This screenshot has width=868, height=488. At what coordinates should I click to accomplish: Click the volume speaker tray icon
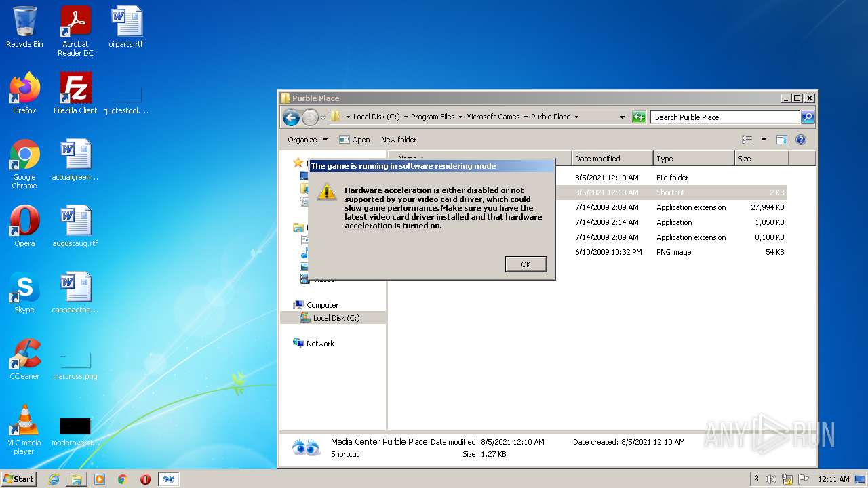[771, 479]
